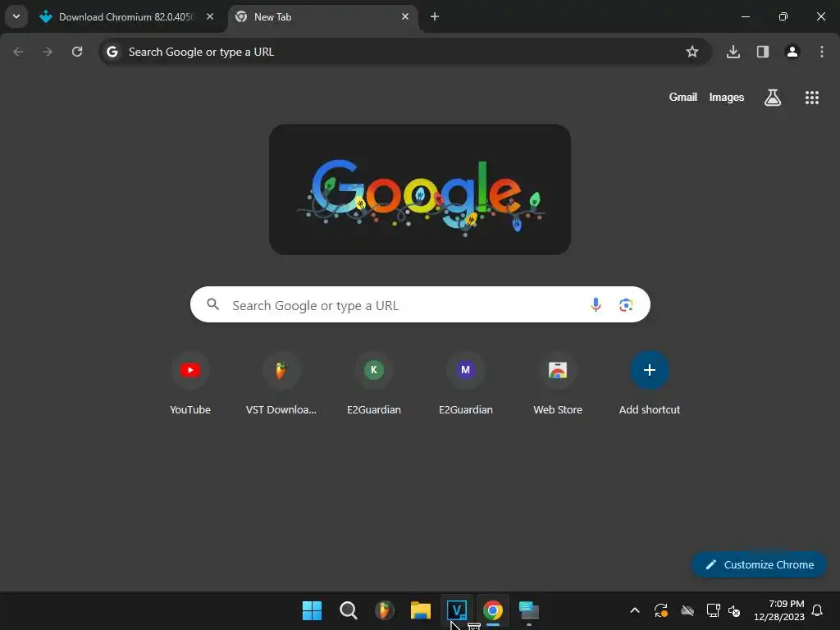This screenshot has width=840, height=630.
Task: Restore down the Chrome window
Action: [783, 16]
